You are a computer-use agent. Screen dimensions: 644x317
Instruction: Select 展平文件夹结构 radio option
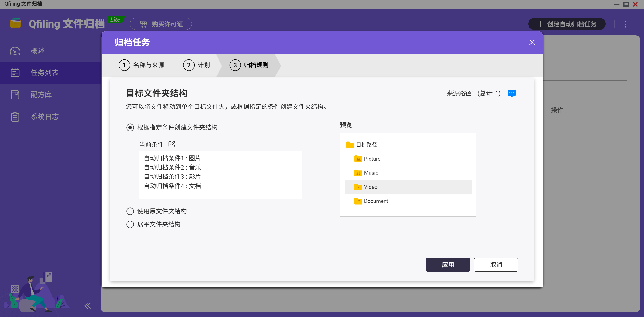(130, 224)
